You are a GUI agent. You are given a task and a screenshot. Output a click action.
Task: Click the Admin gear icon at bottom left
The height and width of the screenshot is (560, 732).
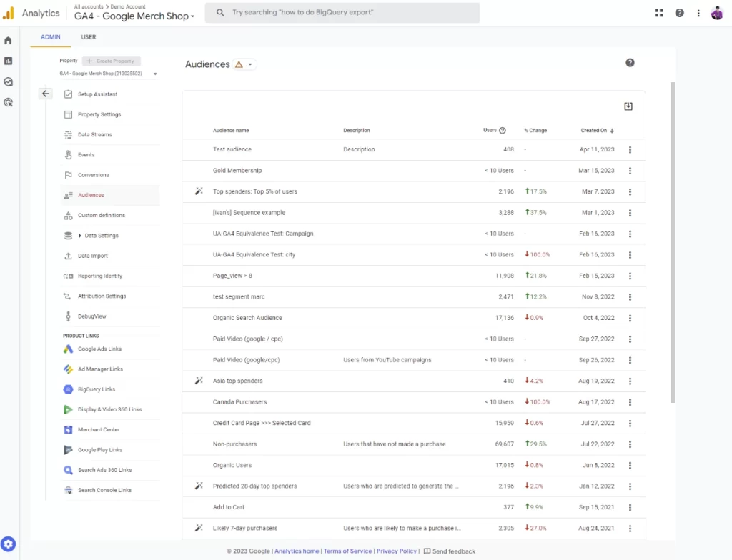[9, 544]
